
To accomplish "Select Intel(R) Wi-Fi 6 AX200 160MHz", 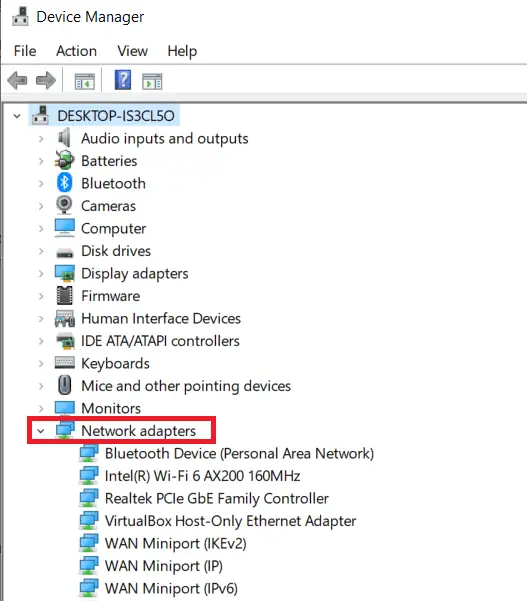I will tap(202, 476).
